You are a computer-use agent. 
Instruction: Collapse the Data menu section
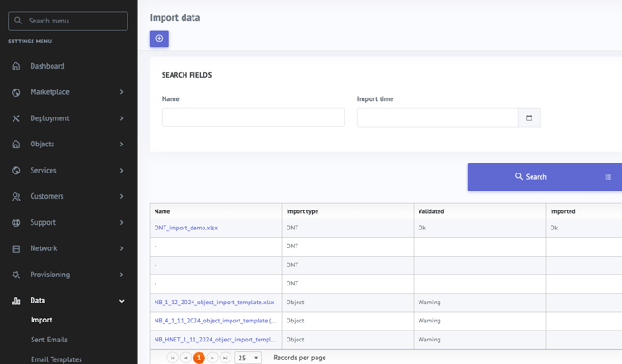coord(121,301)
